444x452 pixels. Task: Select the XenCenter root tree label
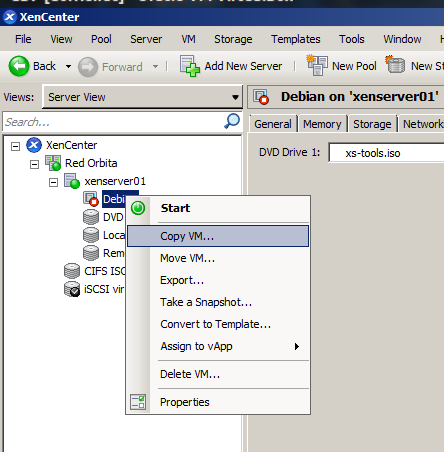[71, 145]
